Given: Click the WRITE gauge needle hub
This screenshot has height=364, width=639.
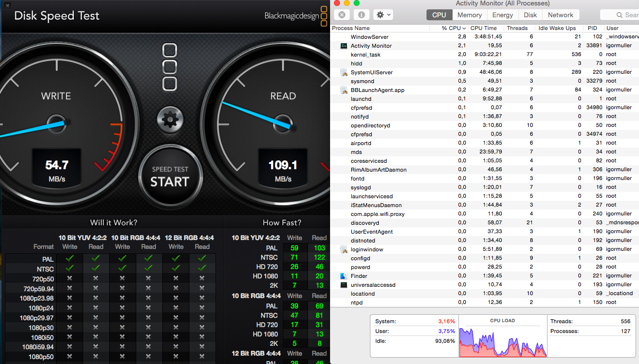Looking at the screenshot, I should point(57,123).
